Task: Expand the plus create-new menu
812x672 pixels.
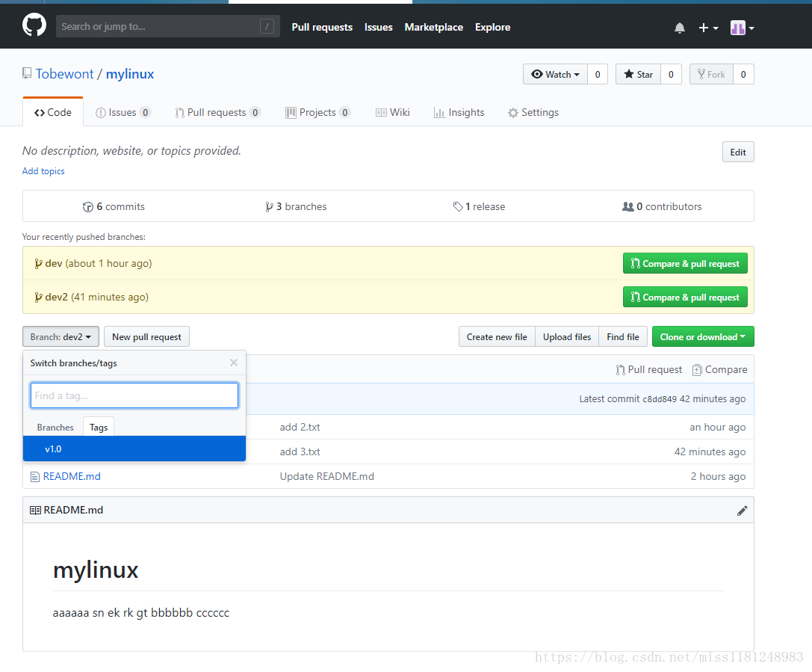Action: (708, 28)
